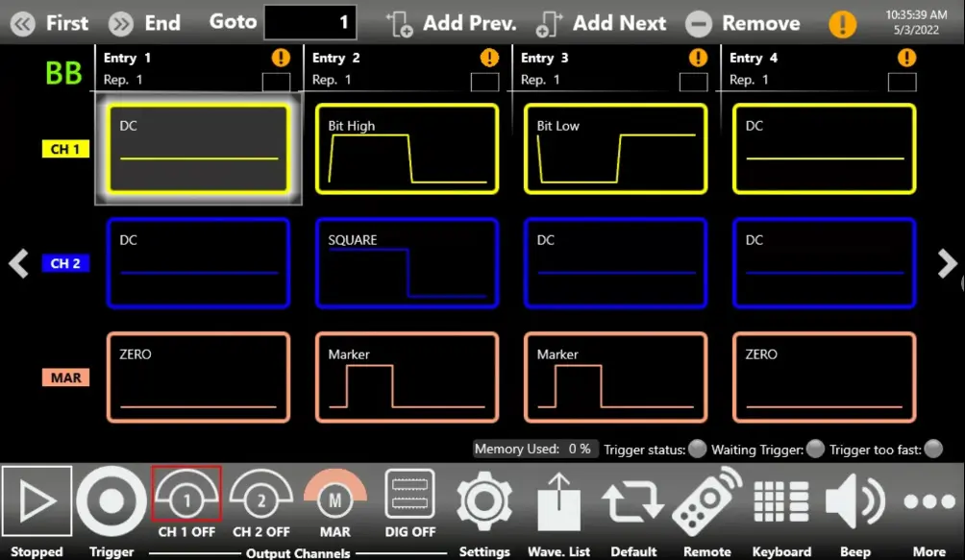Open Entry 2 warning icon
The width and height of the screenshot is (965, 560).
click(489, 58)
